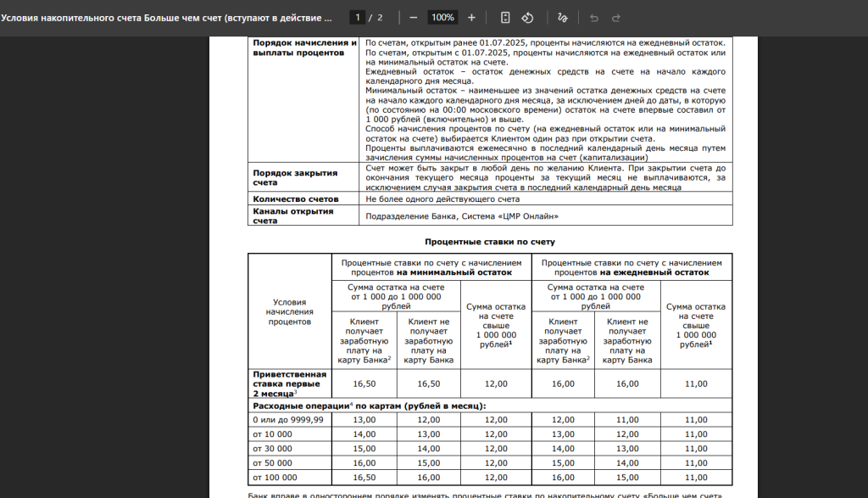This screenshot has height=498, width=868.
Task: Click 14,00 in the "от 10 000" row
Action: click(x=364, y=434)
